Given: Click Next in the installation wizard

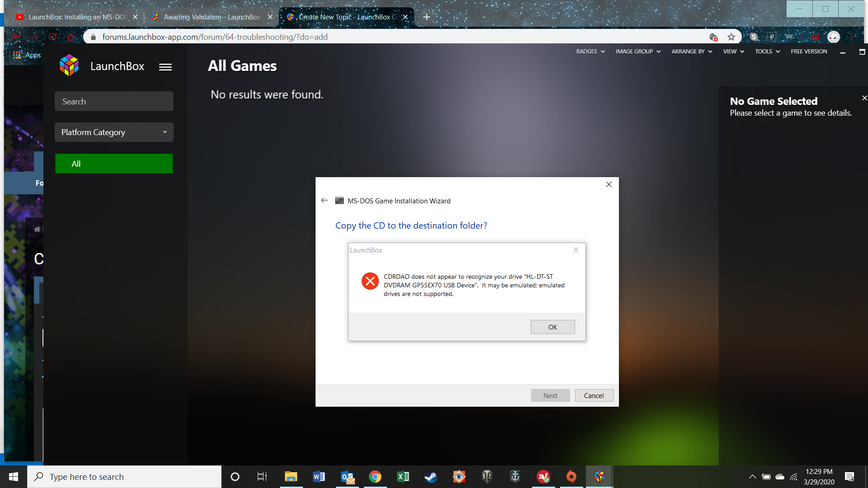Looking at the screenshot, I should click(550, 395).
